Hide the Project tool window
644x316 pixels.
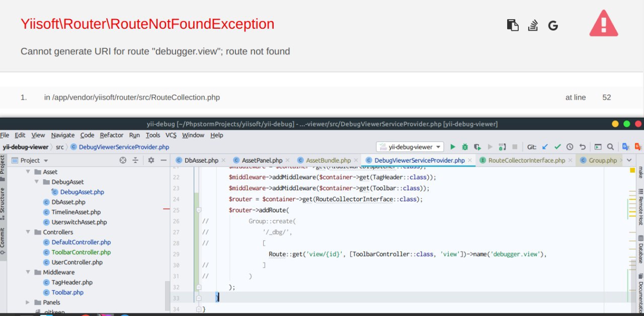pos(164,160)
